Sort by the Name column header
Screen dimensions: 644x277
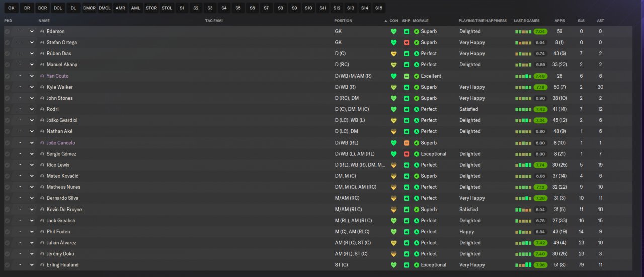[44, 21]
